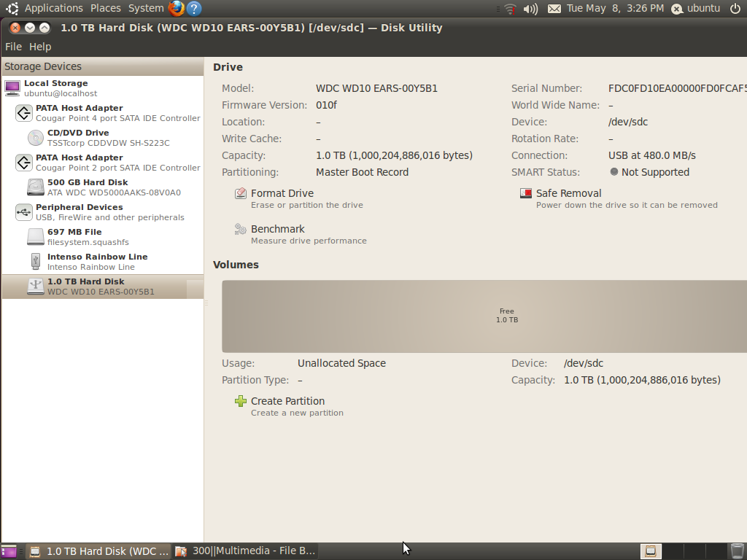Image resolution: width=747 pixels, height=560 pixels.
Task: Open the System menu
Action: 146,8
